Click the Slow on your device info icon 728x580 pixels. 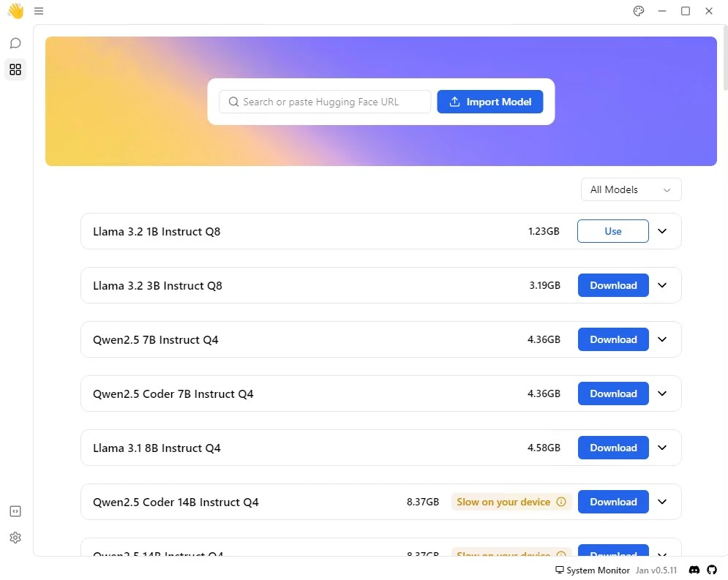(561, 502)
